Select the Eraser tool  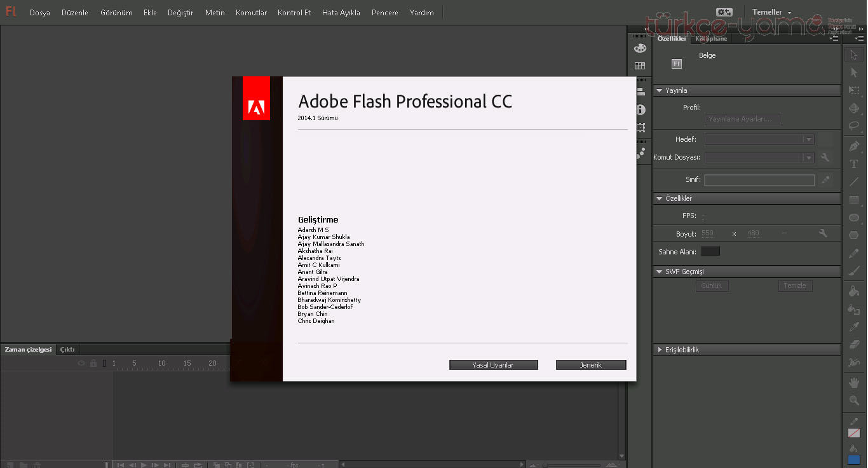[x=854, y=345]
